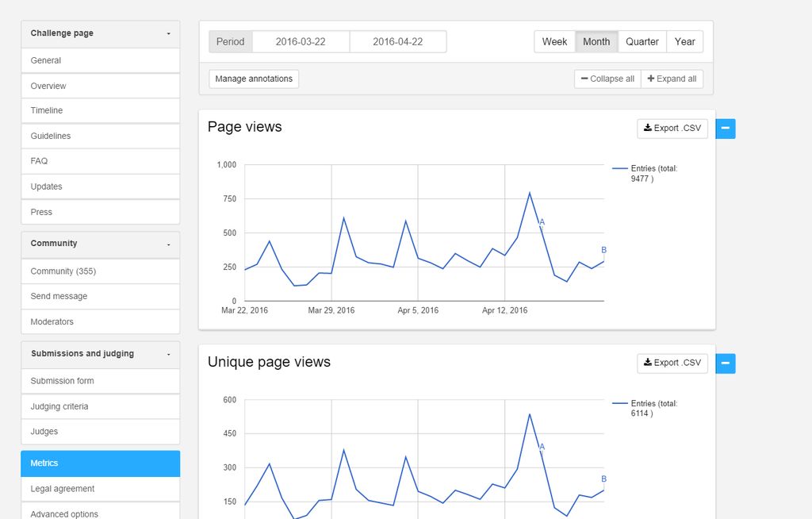View the Guidelines page

click(101, 136)
